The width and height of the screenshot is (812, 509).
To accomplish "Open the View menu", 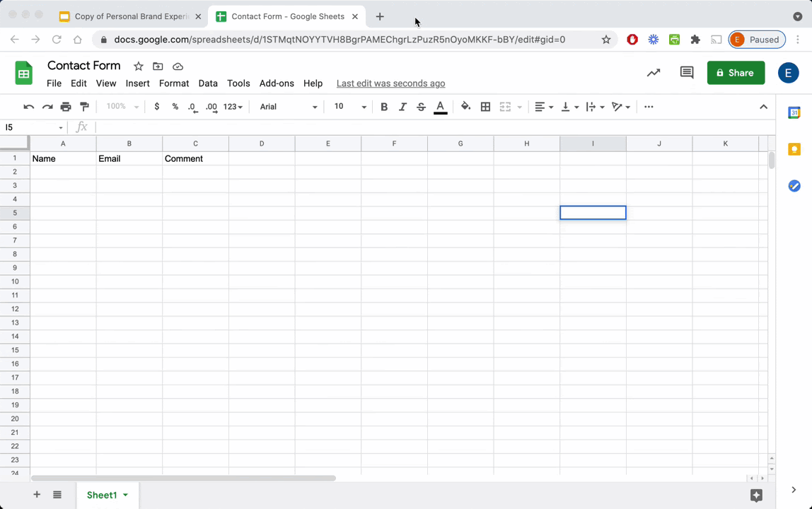I will [x=106, y=83].
